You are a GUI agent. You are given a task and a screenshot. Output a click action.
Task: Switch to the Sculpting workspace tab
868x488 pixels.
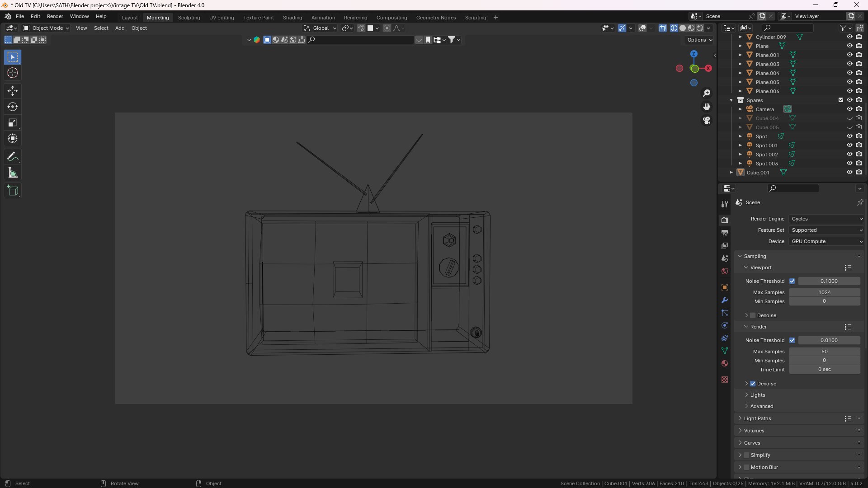coord(189,18)
